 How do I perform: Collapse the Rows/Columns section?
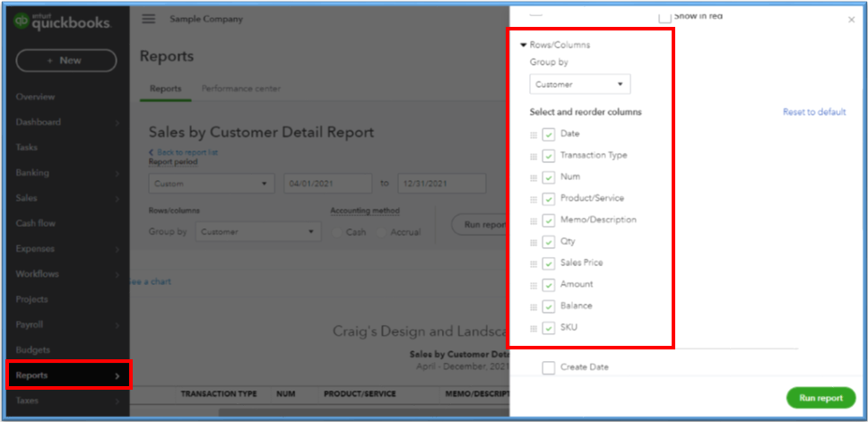pyautogui.click(x=523, y=46)
